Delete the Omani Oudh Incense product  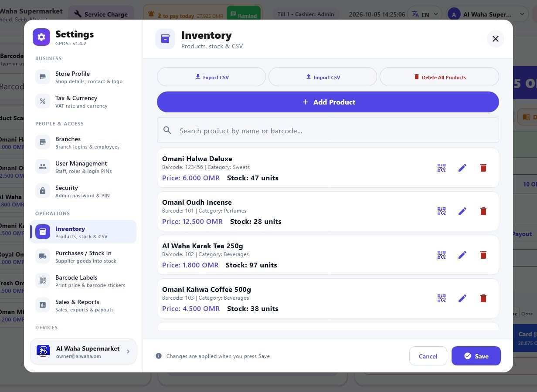[483, 211]
